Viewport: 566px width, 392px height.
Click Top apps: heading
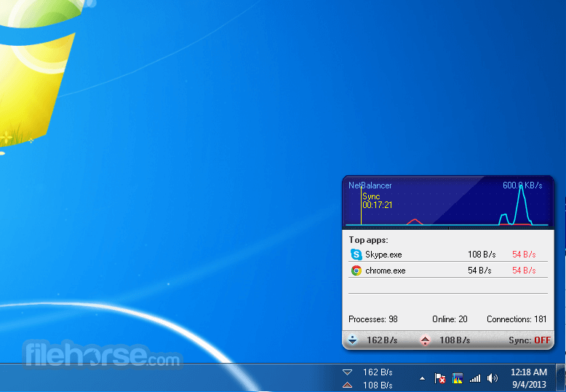tap(368, 240)
